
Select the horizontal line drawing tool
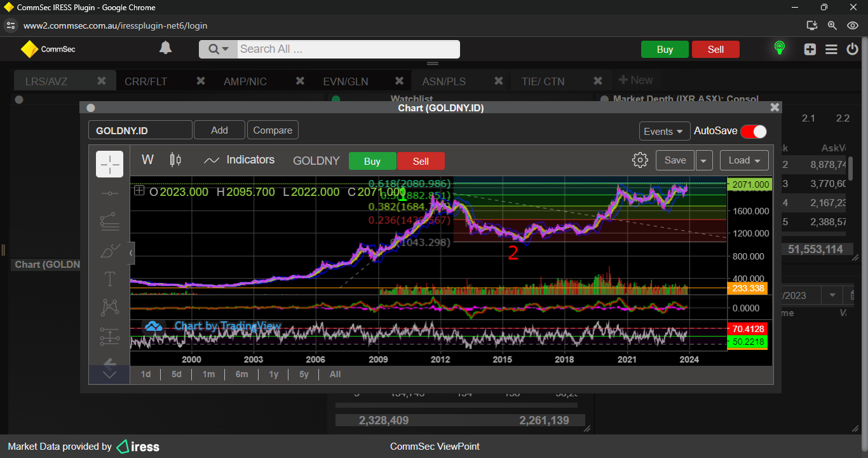(109, 193)
